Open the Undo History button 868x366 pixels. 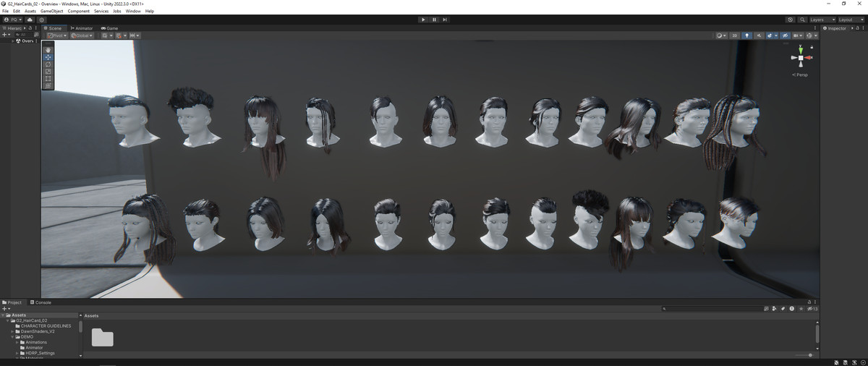[790, 20]
